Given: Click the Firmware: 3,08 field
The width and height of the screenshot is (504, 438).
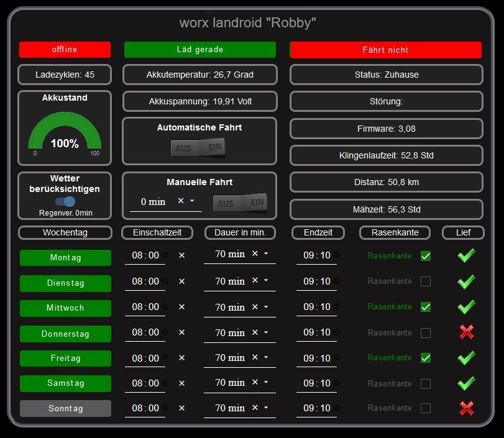Looking at the screenshot, I should click(387, 129).
